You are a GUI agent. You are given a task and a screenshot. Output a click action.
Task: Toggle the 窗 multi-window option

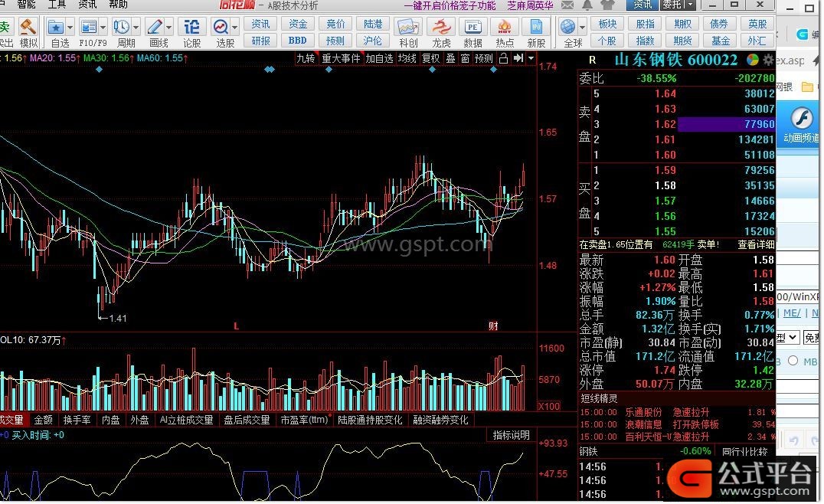[465, 58]
